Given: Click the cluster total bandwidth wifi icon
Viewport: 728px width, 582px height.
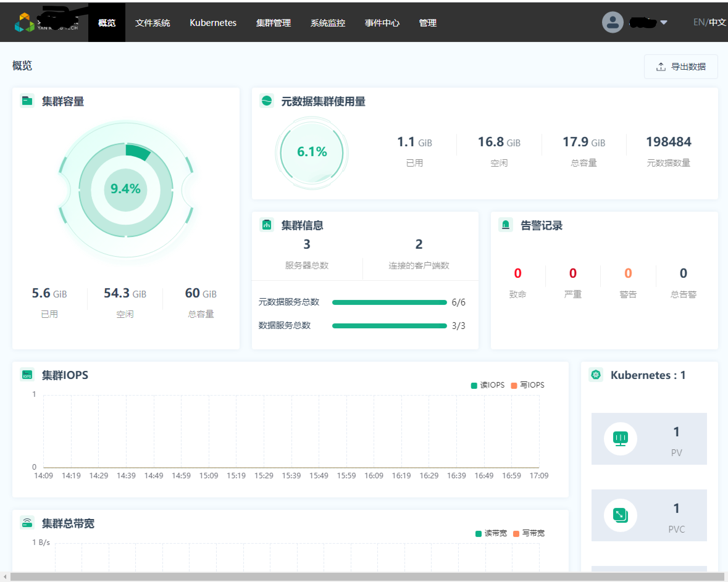Looking at the screenshot, I should pyautogui.click(x=27, y=522).
